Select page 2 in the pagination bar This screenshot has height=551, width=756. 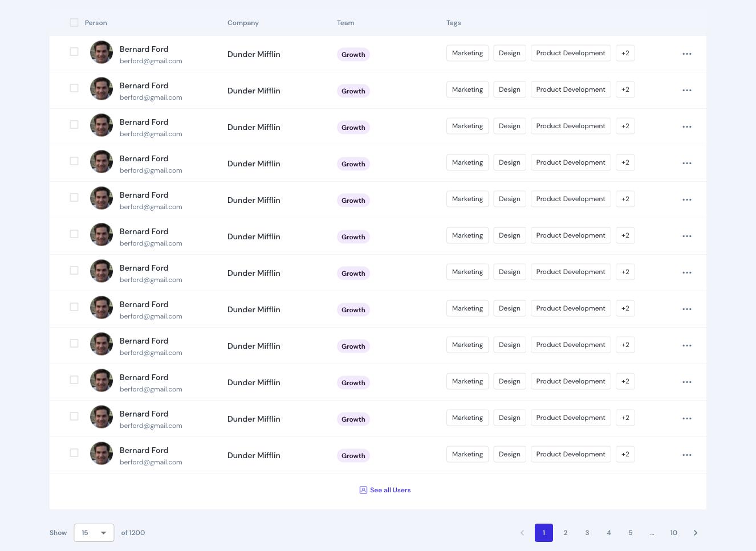[566, 533]
